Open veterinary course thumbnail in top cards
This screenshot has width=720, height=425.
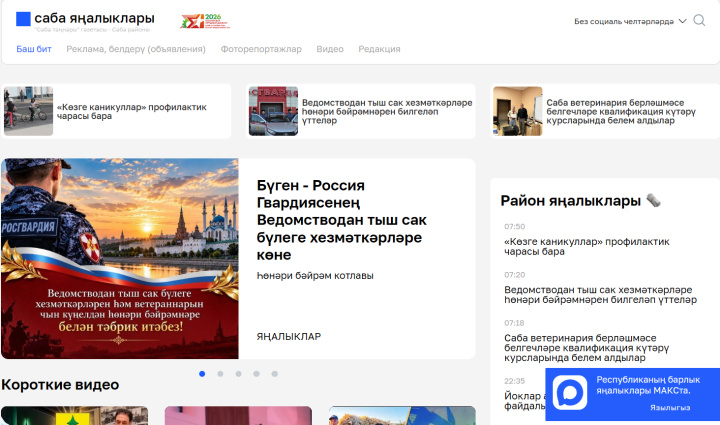pos(518,111)
